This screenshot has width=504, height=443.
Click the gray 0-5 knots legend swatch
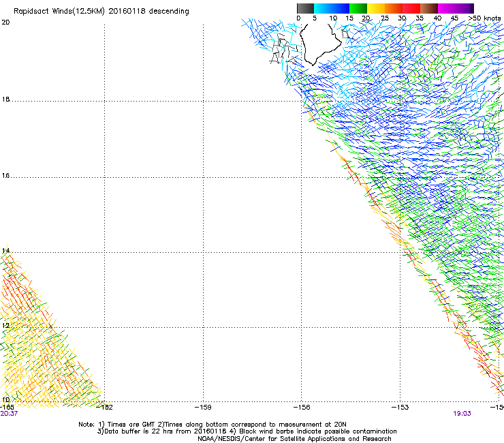click(x=305, y=8)
